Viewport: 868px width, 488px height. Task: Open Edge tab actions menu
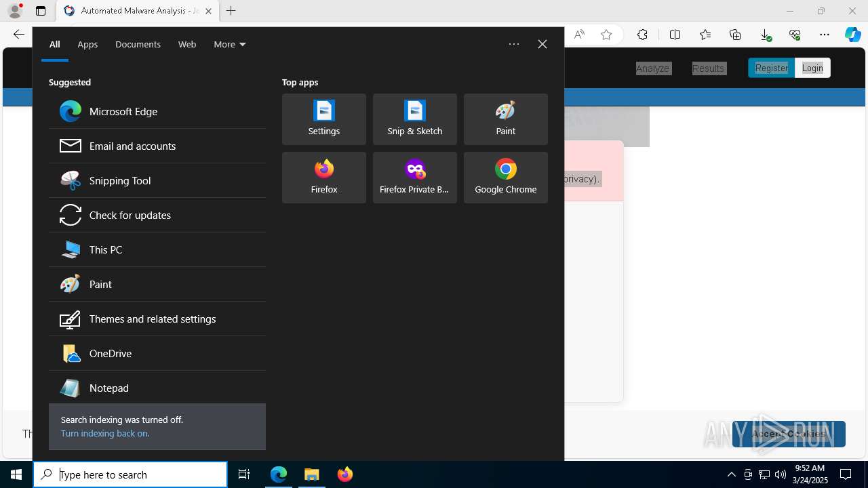click(x=41, y=11)
